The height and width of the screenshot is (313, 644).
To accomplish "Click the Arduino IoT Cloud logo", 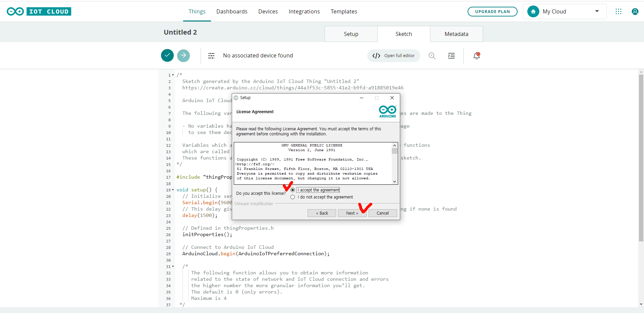I will click(x=39, y=11).
